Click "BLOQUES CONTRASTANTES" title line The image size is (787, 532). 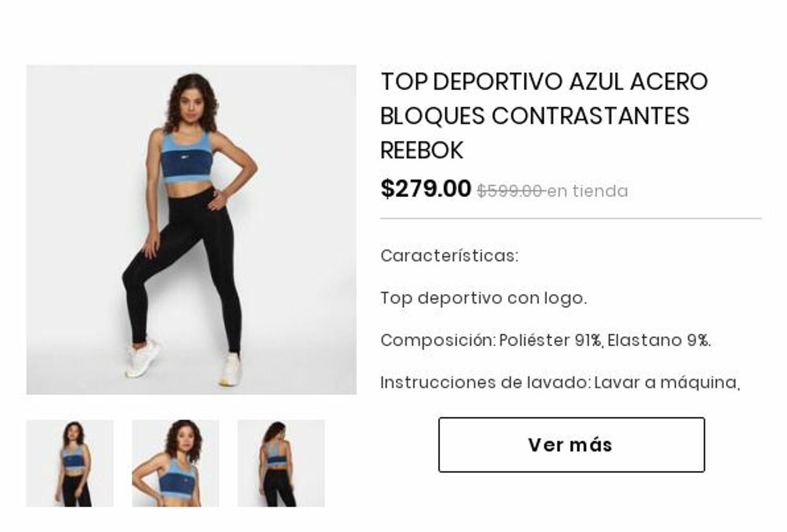(535, 116)
